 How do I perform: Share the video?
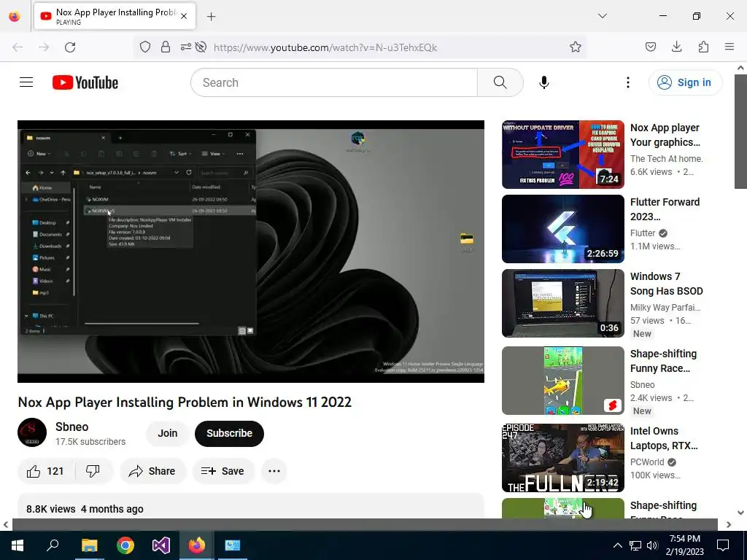point(152,471)
